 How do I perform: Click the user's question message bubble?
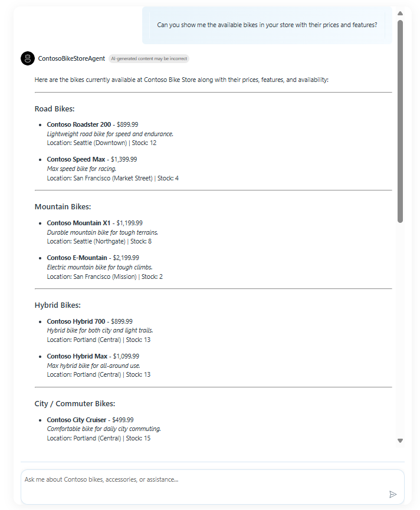click(267, 25)
